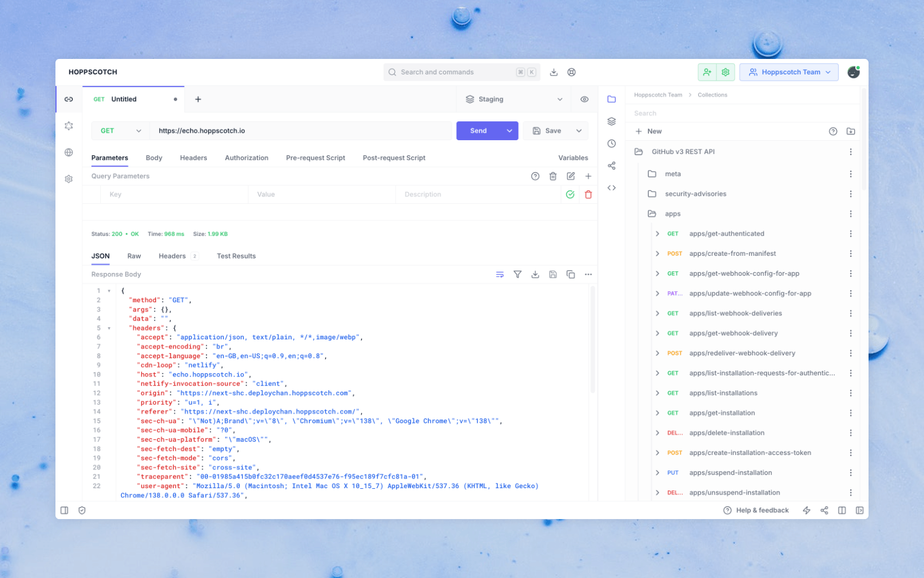Click Collections breadcrumb
The width and height of the screenshot is (924, 578).
712,95
